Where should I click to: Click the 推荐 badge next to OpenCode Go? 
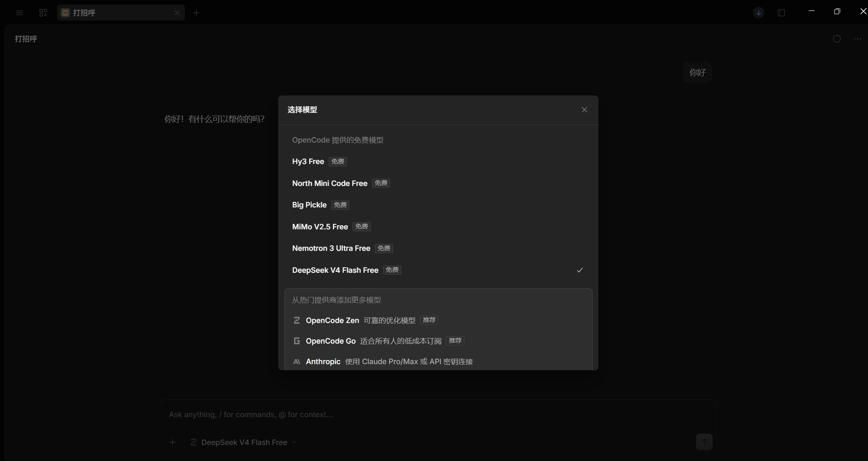pos(455,341)
